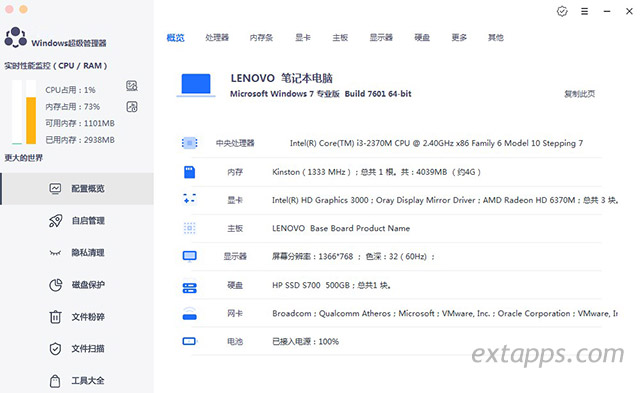Select the Broadcom Qualcomm Atheros network text

(445, 313)
